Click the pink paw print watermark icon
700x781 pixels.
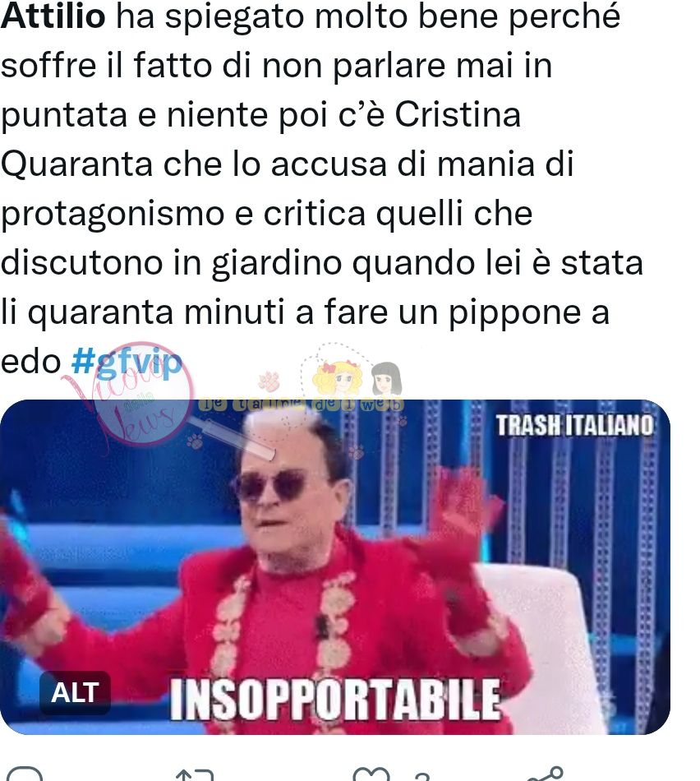pos(269,381)
